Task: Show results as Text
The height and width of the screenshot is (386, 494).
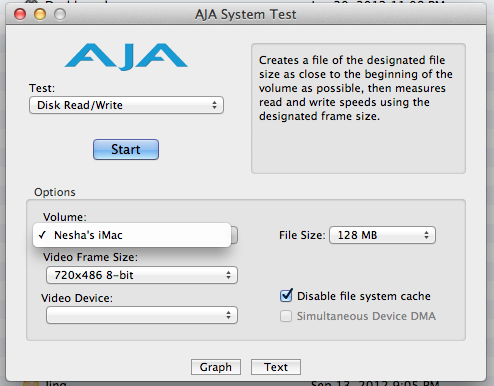Action: pyautogui.click(x=276, y=367)
